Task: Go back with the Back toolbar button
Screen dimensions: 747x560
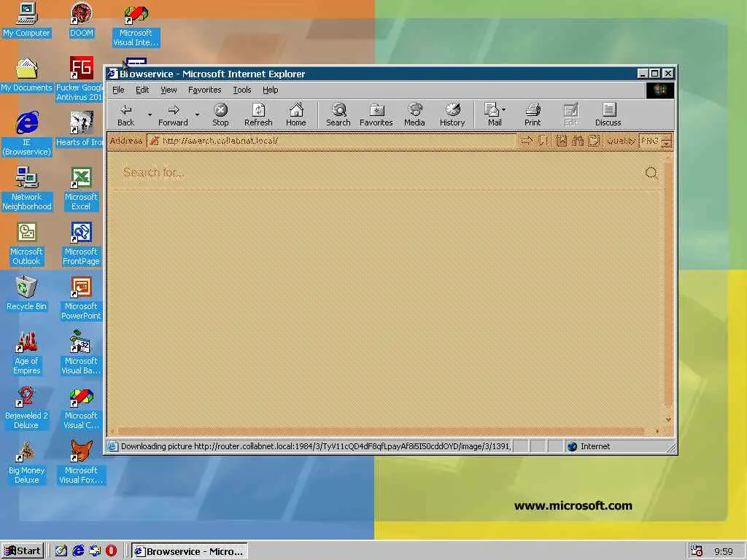Action: [125, 115]
